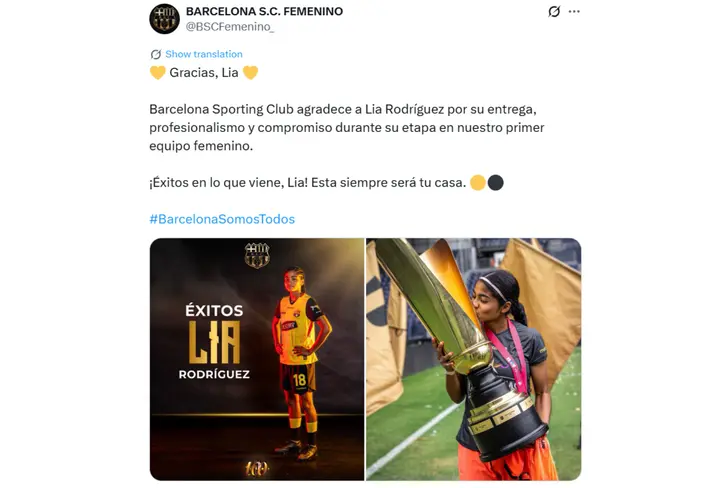The width and height of the screenshot is (728, 488).
Task: Show translation of the post
Action: (x=204, y=54)
